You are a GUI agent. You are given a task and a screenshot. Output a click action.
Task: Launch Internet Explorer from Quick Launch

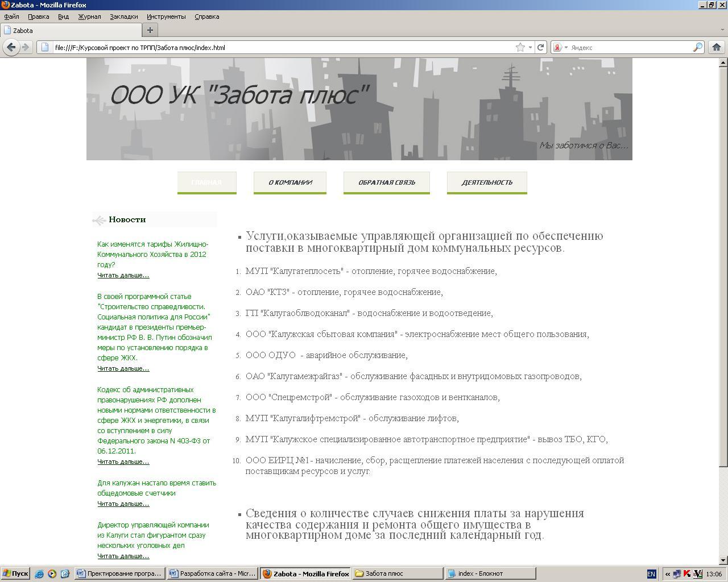point(39,573)
